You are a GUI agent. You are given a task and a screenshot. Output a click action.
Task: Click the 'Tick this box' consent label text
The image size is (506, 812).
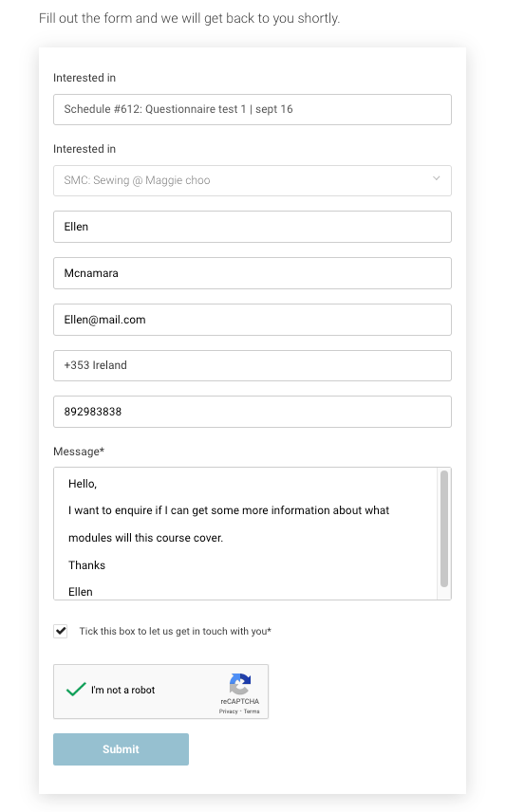[176, 631]
